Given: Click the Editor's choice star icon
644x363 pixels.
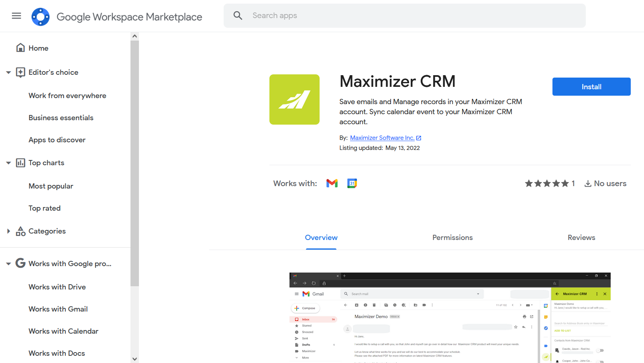Looking at the screenshot, I should (x=20, y=72).
